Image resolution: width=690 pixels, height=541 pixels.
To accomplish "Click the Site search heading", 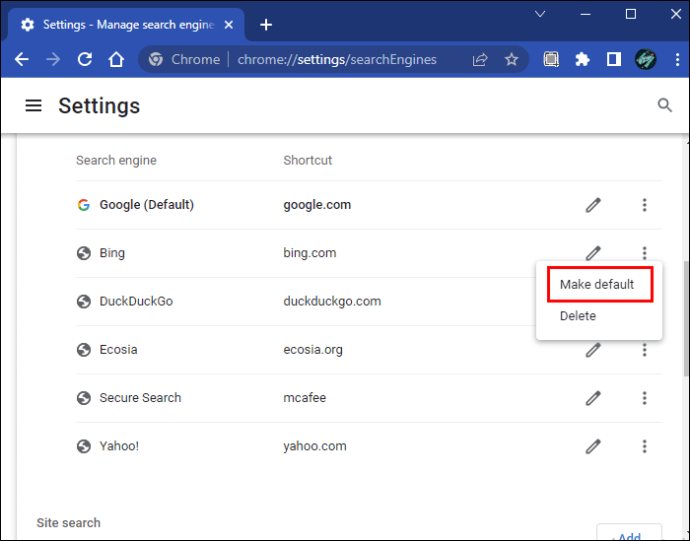I will pyautogui.click(x=68, y=523).
